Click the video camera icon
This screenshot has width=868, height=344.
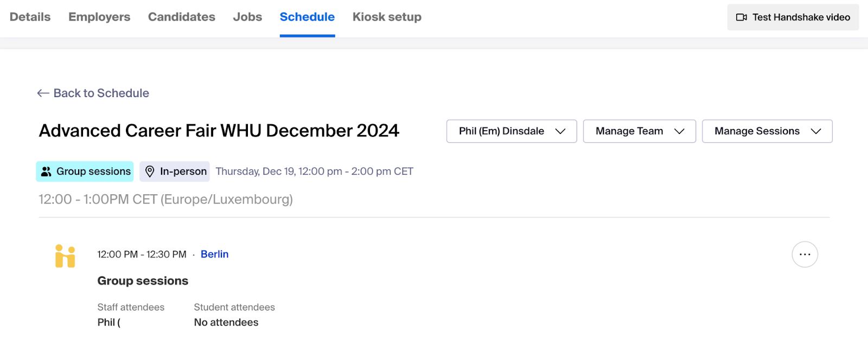741,17
